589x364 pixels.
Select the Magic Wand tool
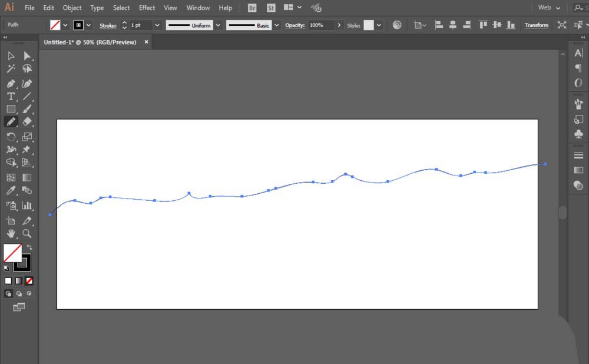tap(11, 69)
